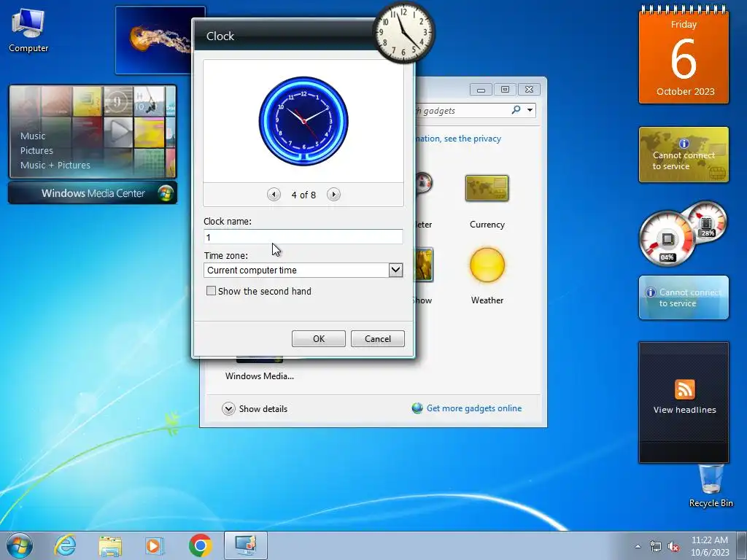Image resolution: width=747 pixels, height=560 pixels.
Task: Open Music in Media Center gadget
Action: tap(33, 136)
